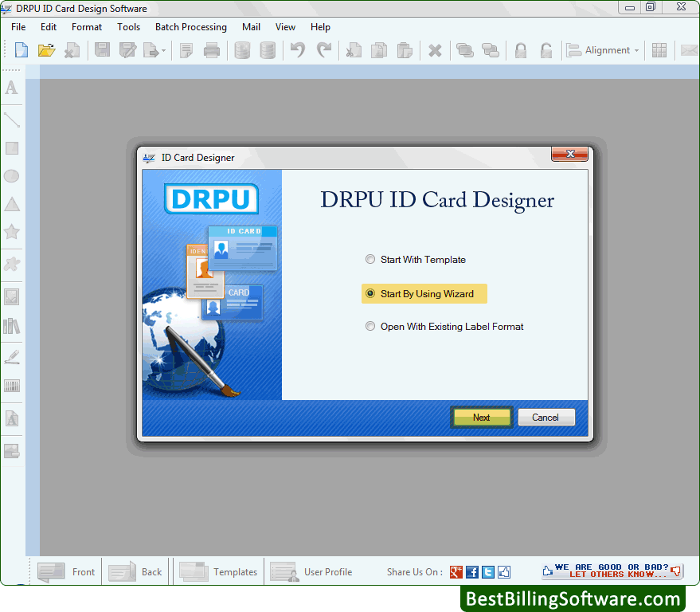Click the Lock padlock icon
Image resolution: width=700 pixels, height=612 pixels.
point(521,50)
